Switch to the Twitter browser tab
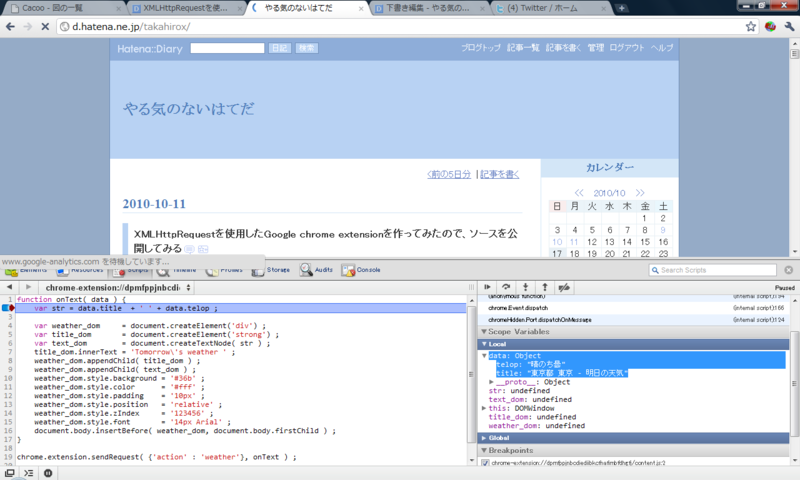Image resolution: width=800 pixels, height=480 pixels. [x=549, y=8]
